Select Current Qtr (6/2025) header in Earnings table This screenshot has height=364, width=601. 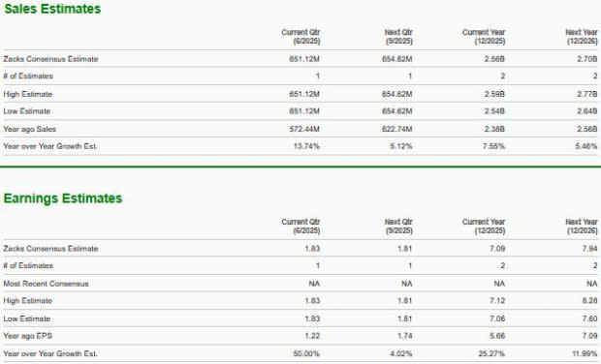click(300, 227)
